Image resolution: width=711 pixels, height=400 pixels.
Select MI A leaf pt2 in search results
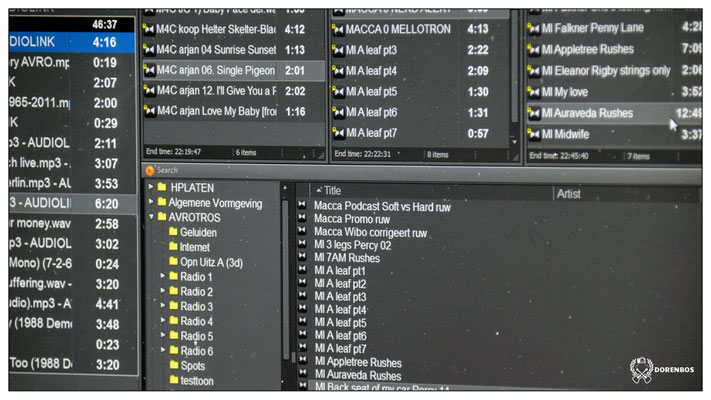pos(340,284)
